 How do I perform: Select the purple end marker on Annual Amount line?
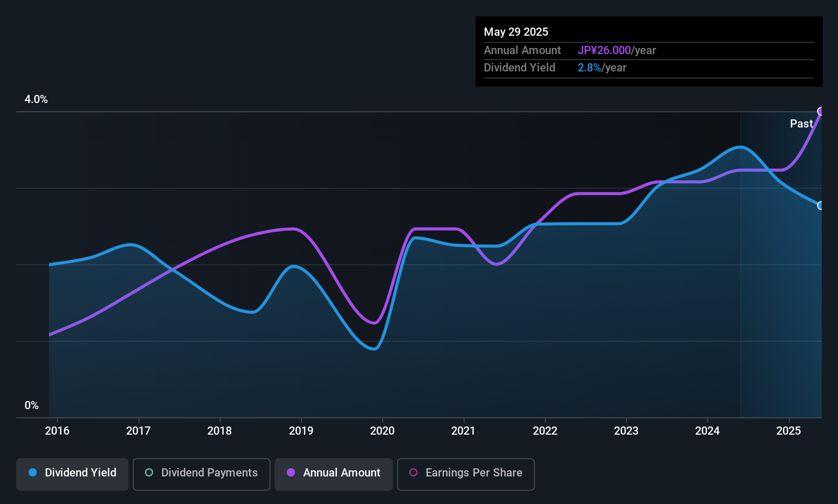(821, 111)
